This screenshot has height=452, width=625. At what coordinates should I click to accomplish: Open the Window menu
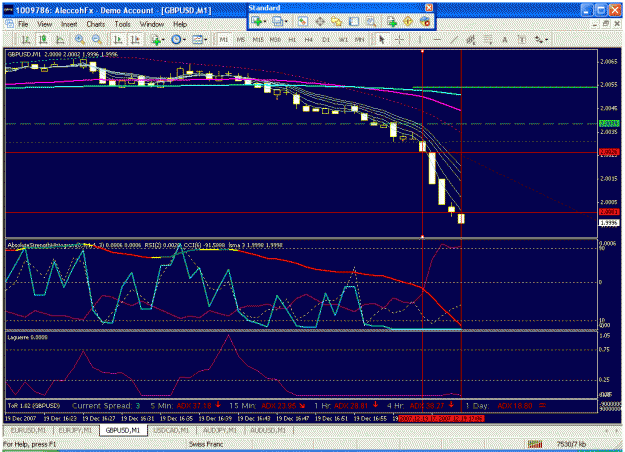pyautogui.click(x=151, y=24)
